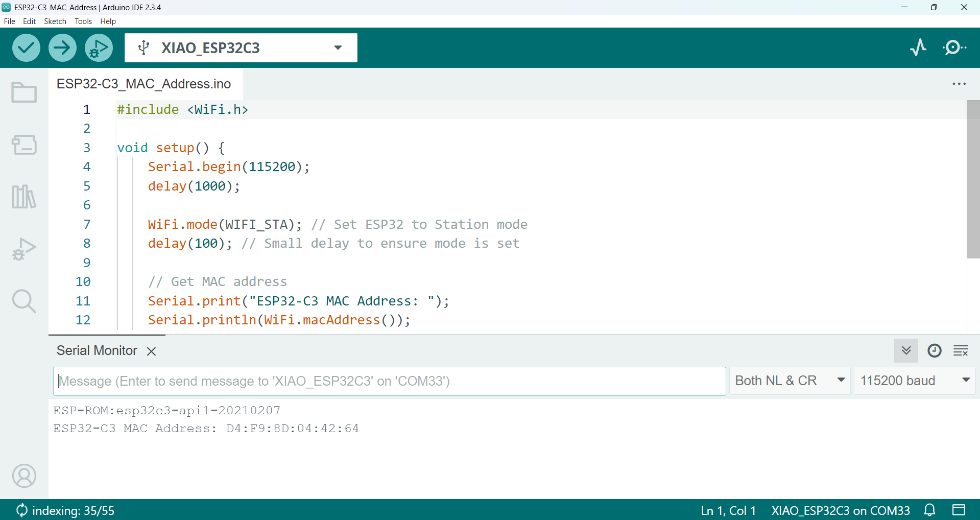The height and width of the screenshot is (520, 980).
Task: Click the serial message input field
Action: click(x=389, y=381)
